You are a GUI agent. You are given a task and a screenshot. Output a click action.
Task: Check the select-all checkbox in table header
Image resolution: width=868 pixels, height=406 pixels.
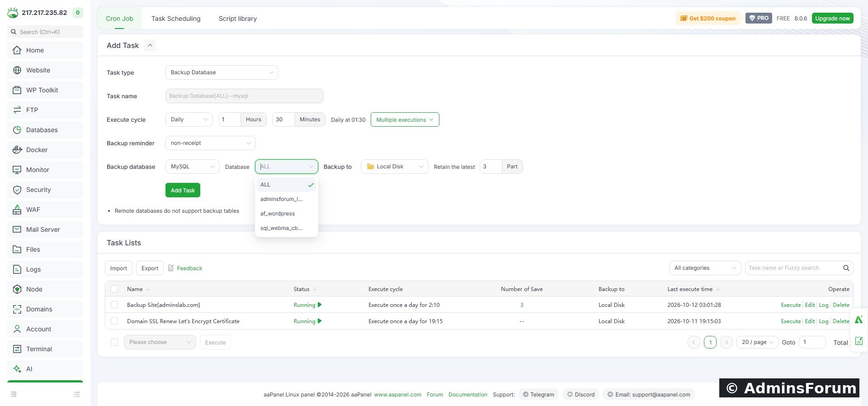click(114, 289)
